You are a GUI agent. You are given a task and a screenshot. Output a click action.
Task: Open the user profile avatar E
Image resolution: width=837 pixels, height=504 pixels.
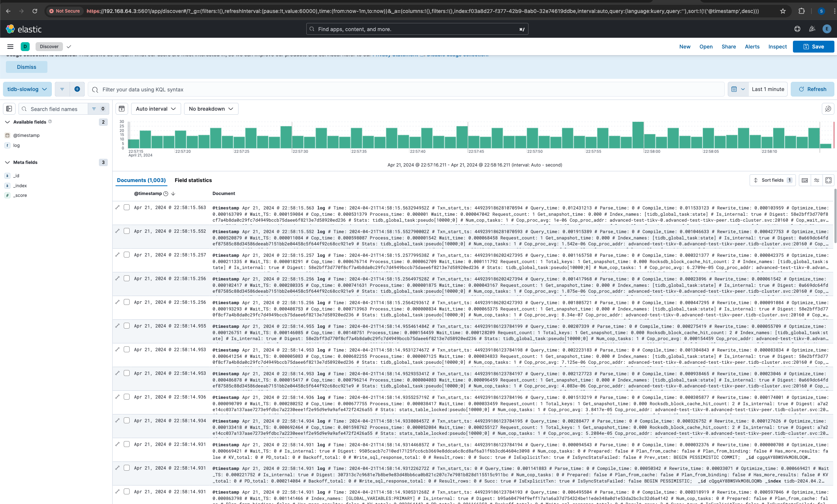(x=827, y=29)
